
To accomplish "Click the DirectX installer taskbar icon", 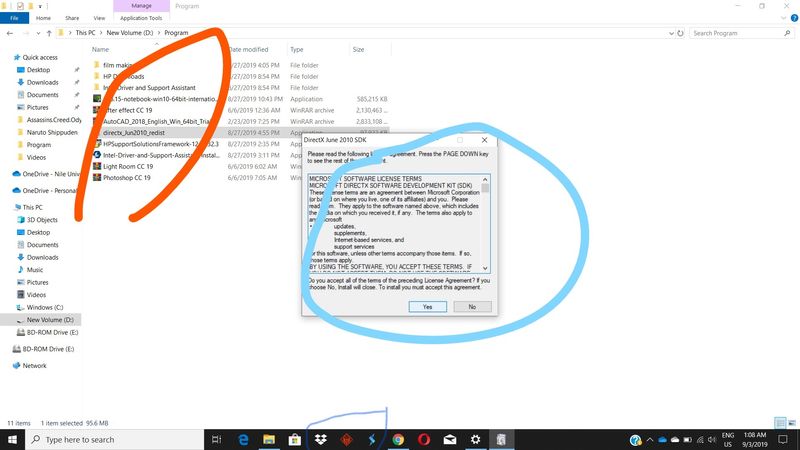I will tap(501, 439).
